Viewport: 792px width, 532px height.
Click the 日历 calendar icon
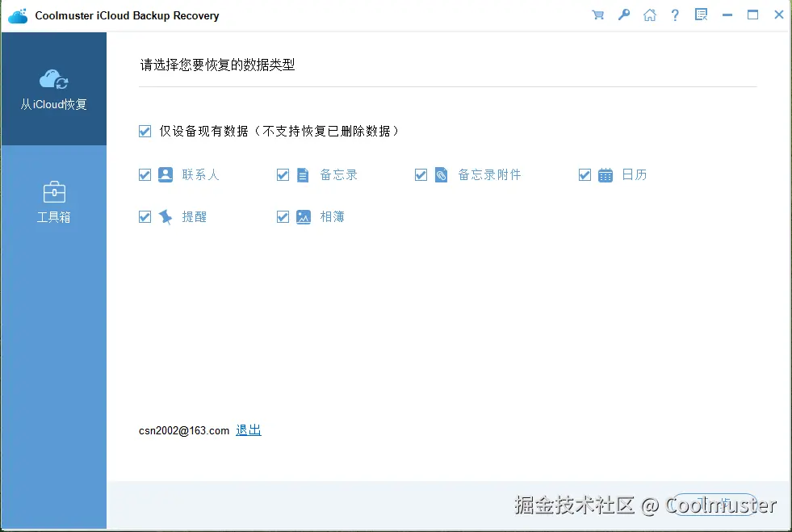(x=605, y=174)
